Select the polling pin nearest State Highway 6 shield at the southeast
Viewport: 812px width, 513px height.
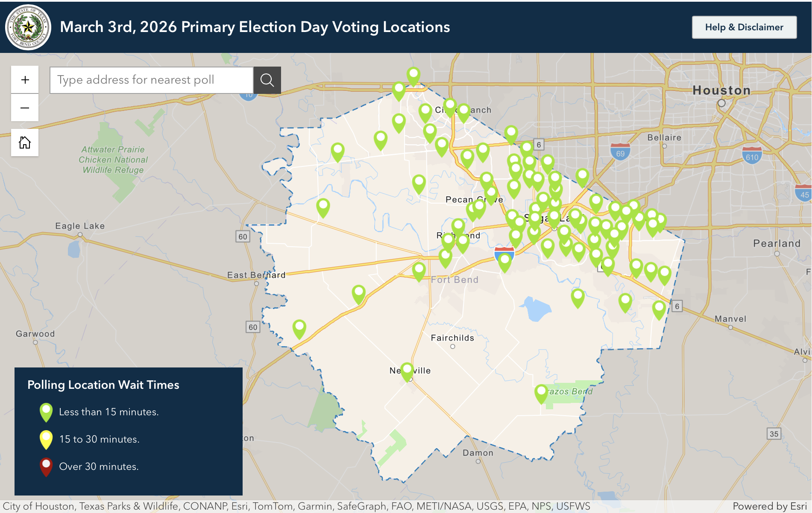coord(659,309)
